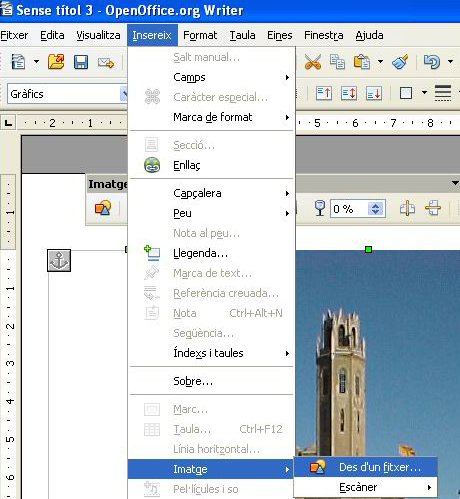Close the Insereix menu
460x499 pixels.
[152, 35]
